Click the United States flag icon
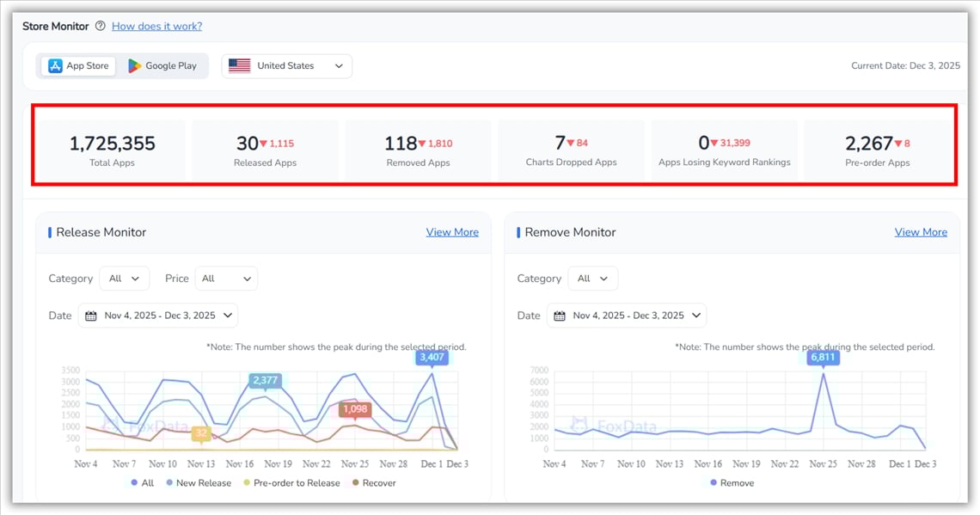 click(238, 65)
